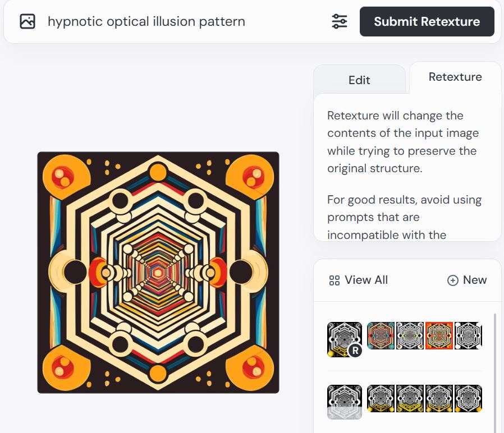Image resolution: width=504 pixels, height=433 pixels.
Task: Open first yellow-bottom result in second row
Action: (381, 399)
